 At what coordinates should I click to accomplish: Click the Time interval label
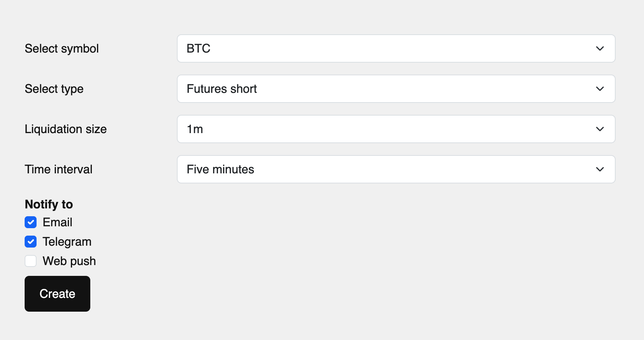click(59, 169)
